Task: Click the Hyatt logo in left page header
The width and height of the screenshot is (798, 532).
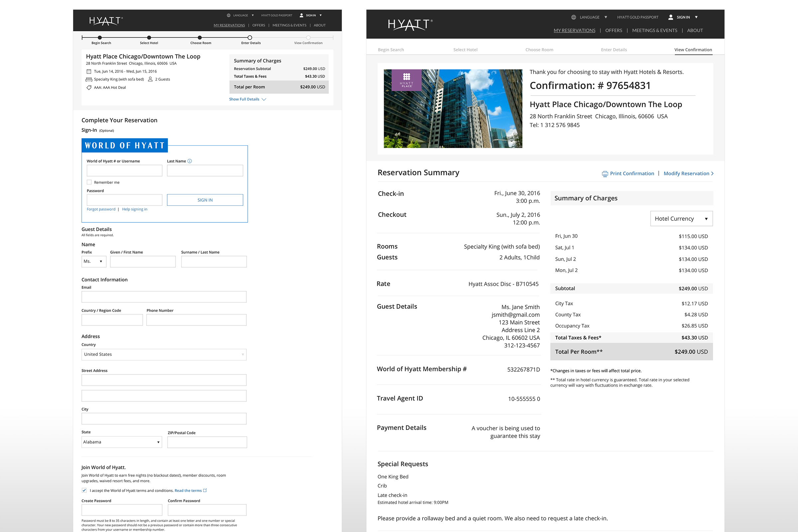Action: 106,21
